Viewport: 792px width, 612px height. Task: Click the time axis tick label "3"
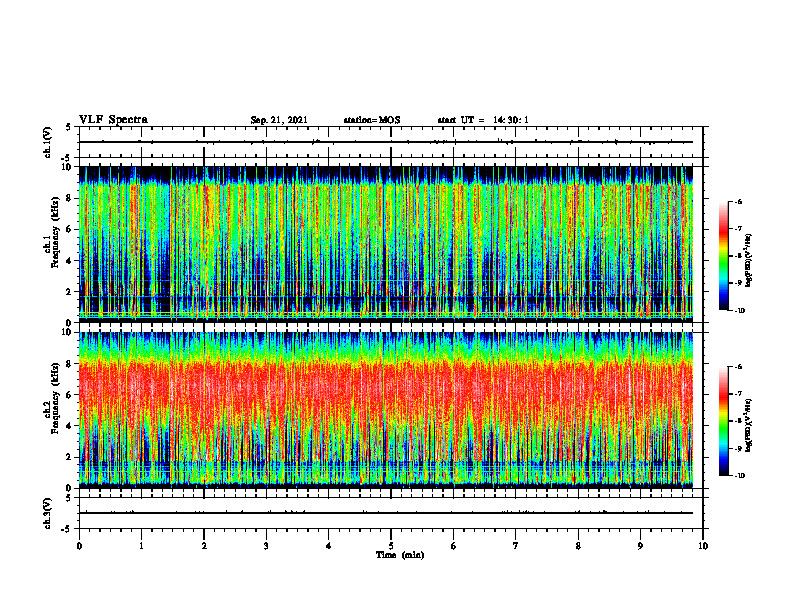266,546
